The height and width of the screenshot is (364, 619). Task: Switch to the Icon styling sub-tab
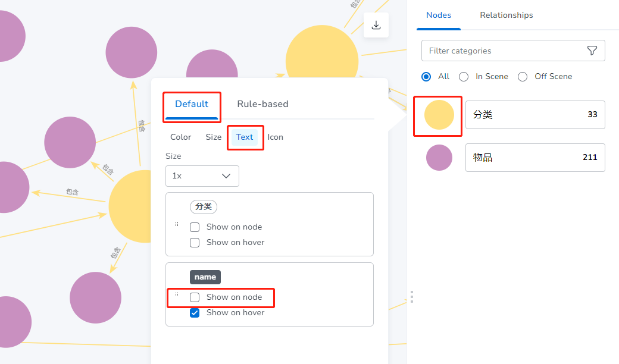276,137
